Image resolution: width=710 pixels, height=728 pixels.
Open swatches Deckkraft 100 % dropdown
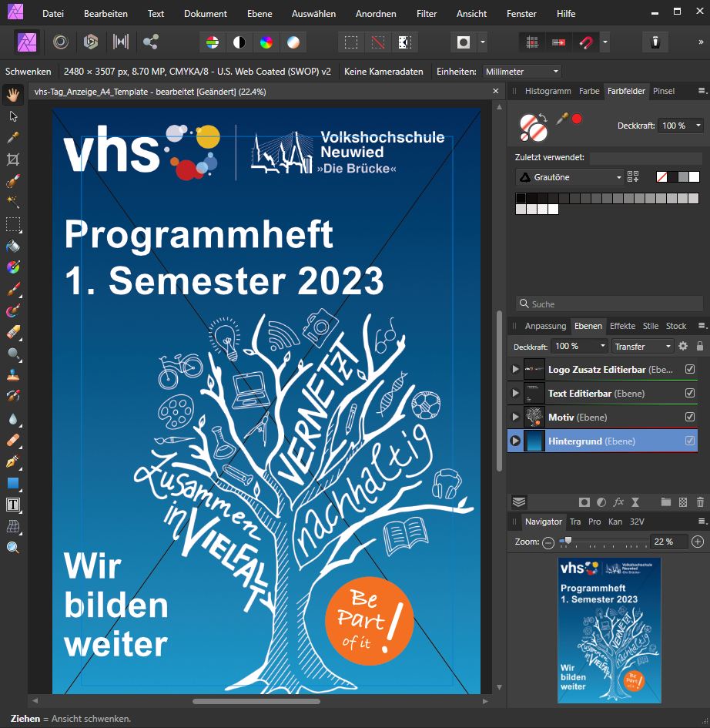pos(682,126)
